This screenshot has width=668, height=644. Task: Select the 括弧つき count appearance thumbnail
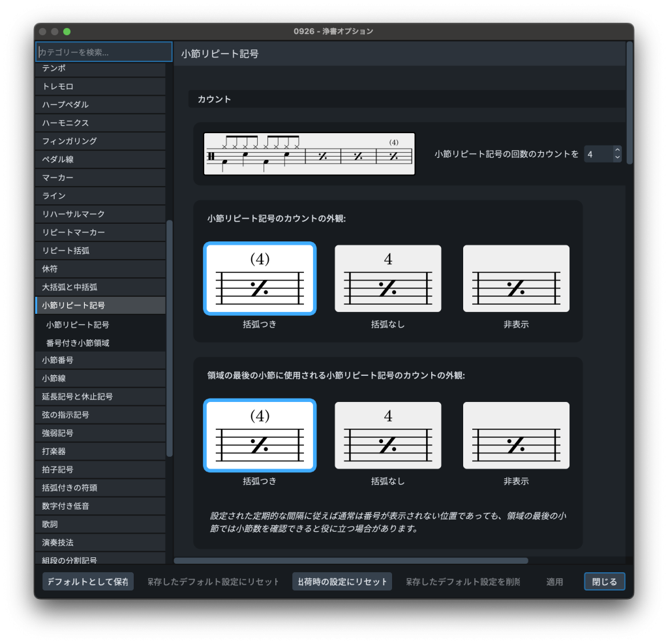(260, 279)
